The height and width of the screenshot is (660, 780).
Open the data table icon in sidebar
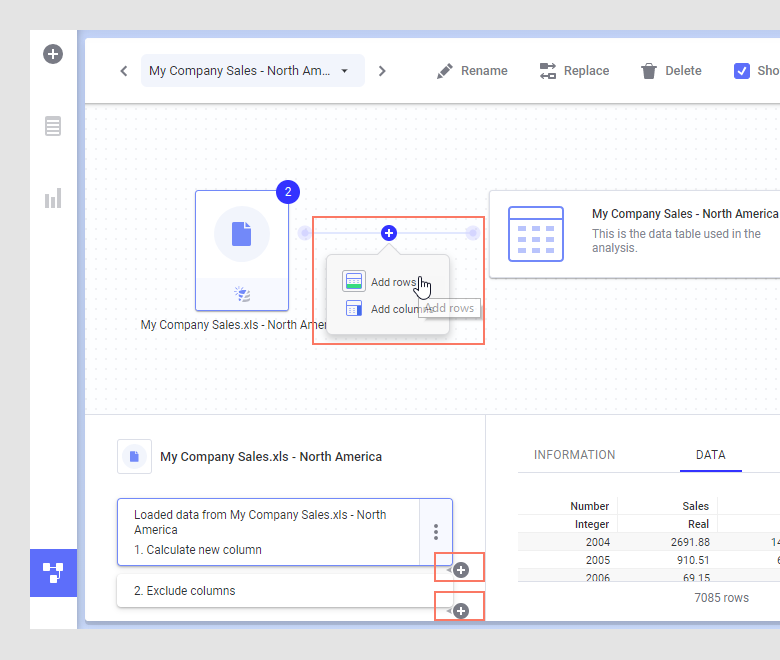tap(53, 126)
